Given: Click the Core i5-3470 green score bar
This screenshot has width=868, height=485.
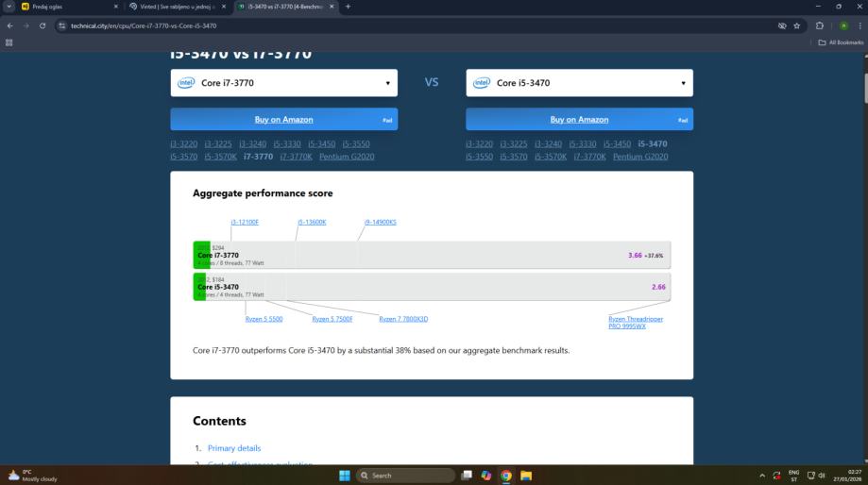Looking at the screenshot, I should [199, 287].
